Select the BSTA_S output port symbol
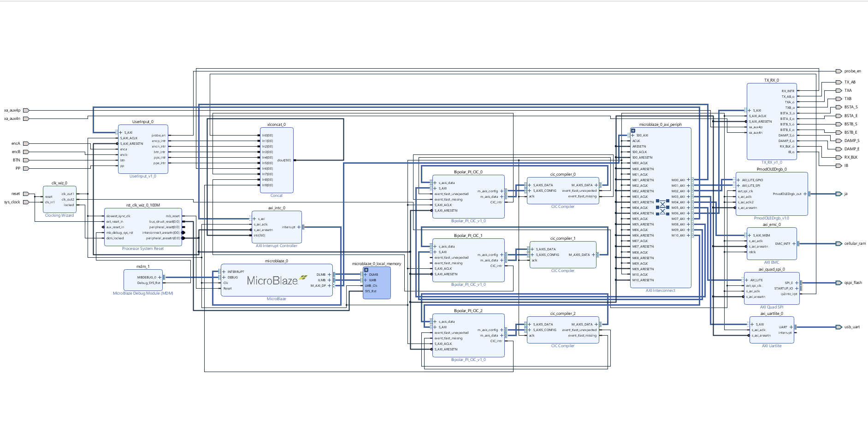 (x=839, y=107)
